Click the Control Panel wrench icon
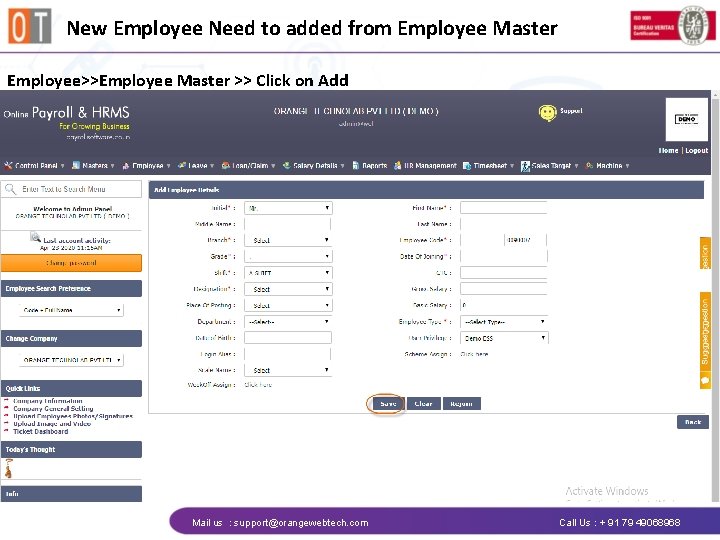Viewport: 720px width, 540px height. [8, 165]
